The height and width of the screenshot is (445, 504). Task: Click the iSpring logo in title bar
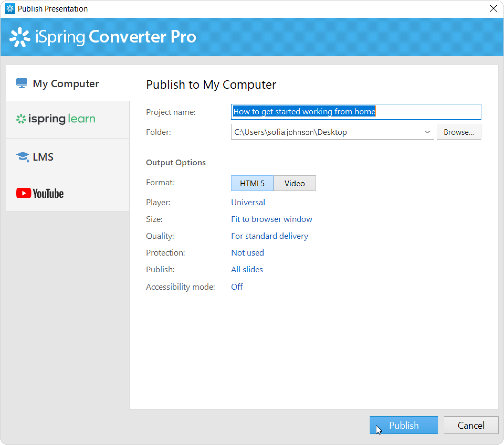[x=10, y=9]
